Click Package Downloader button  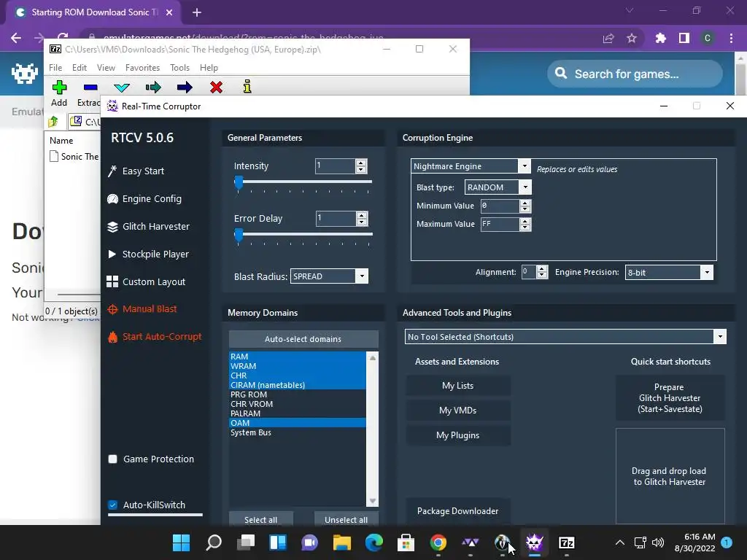point(458,511)
